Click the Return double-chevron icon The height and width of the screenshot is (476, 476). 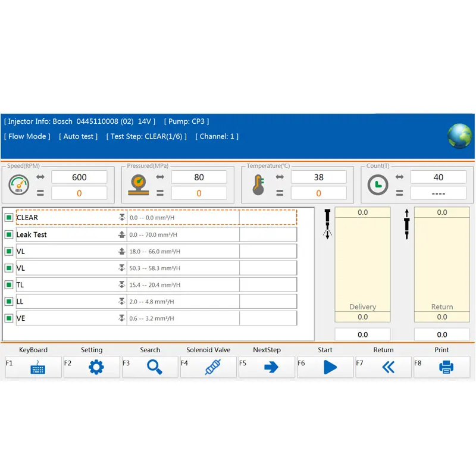tap(389, 367)
